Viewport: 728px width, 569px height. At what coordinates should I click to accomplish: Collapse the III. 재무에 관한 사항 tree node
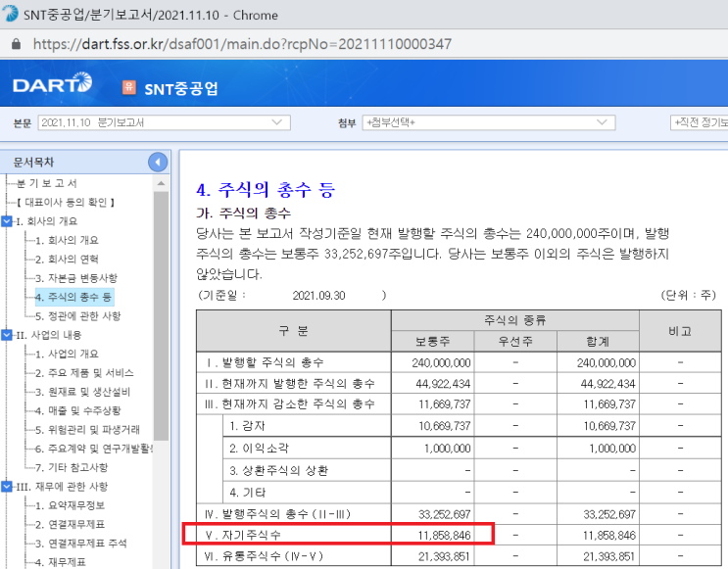8,487
